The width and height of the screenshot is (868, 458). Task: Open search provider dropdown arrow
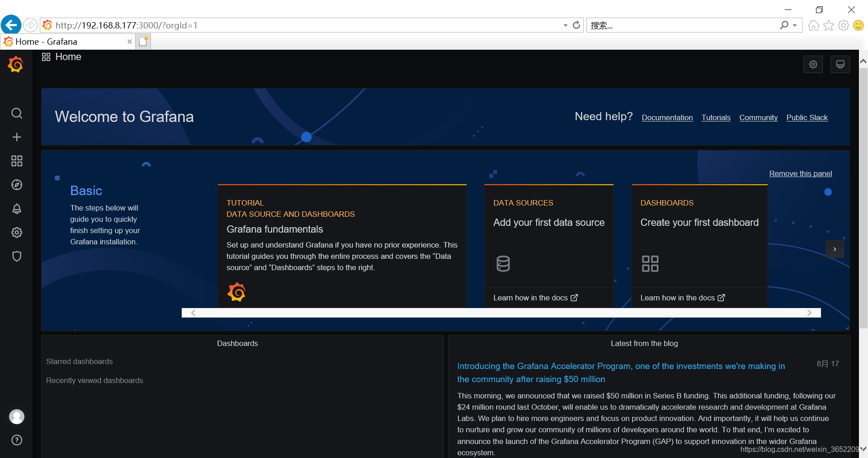(795, 25)
